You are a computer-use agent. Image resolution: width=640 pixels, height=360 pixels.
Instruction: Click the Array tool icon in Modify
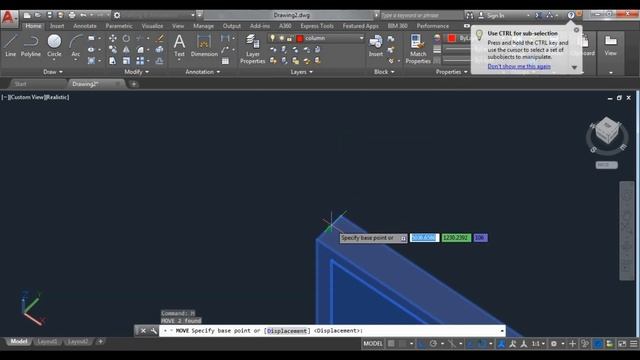pos(140,61)
